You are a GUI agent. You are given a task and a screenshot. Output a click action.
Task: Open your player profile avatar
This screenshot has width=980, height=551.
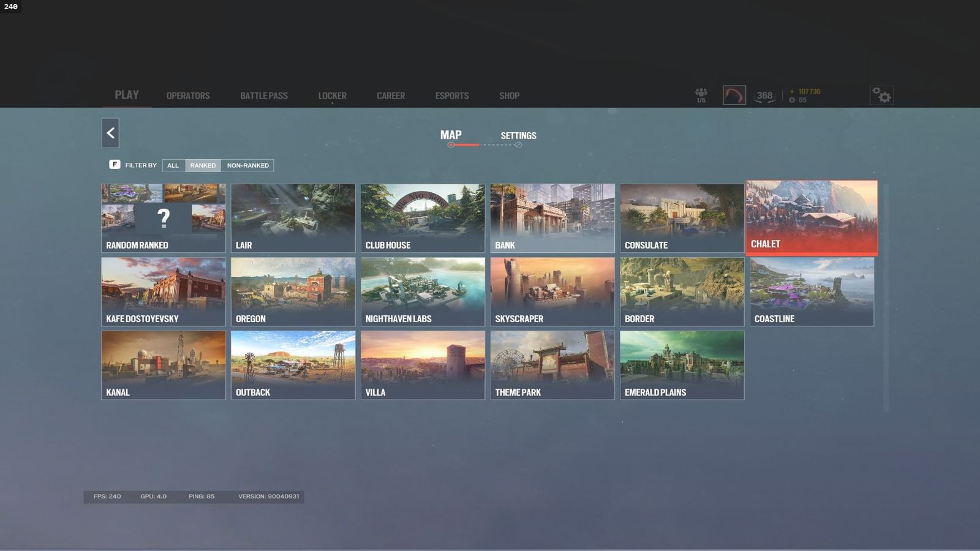pyautogui.click(x=734, y=95)
